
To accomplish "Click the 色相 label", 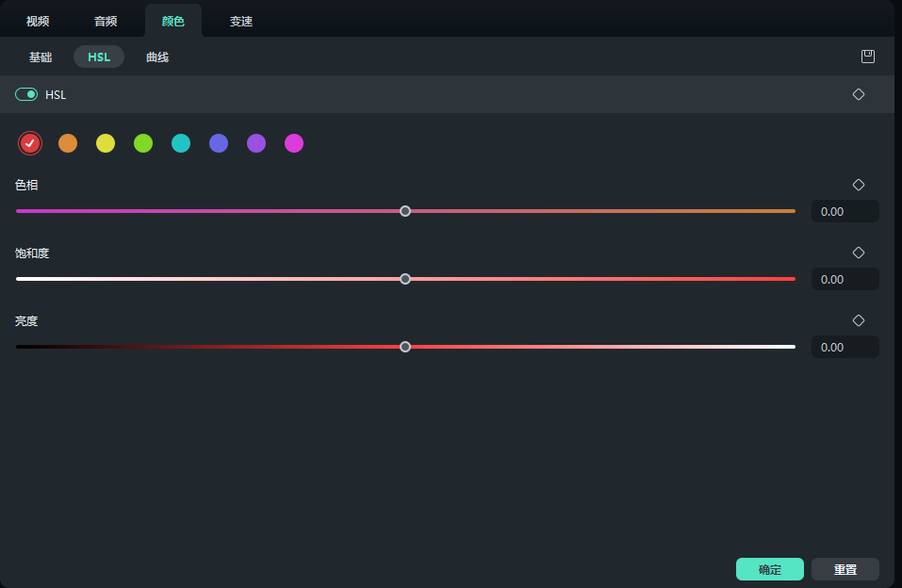I will (x=26, y=185).
